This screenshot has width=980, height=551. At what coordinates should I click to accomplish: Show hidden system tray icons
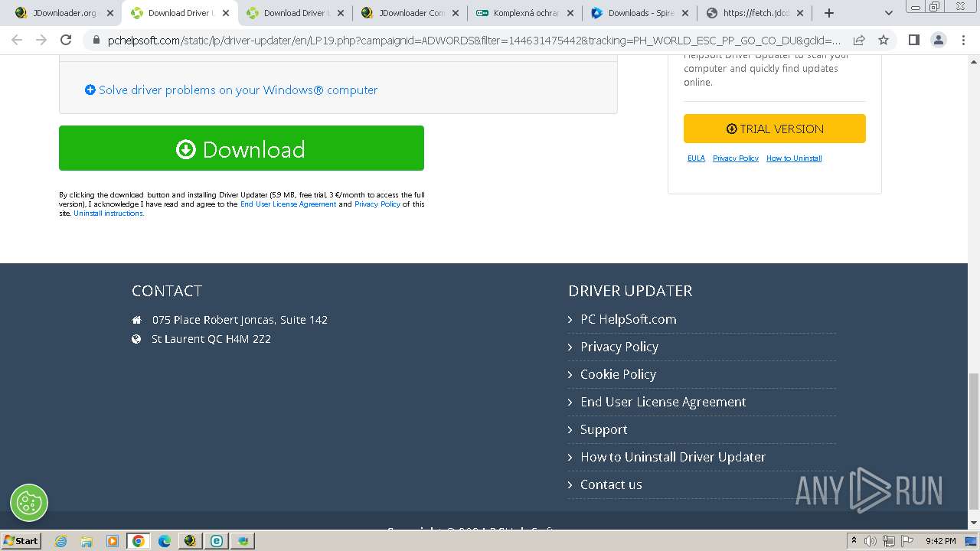coord(854,541)
